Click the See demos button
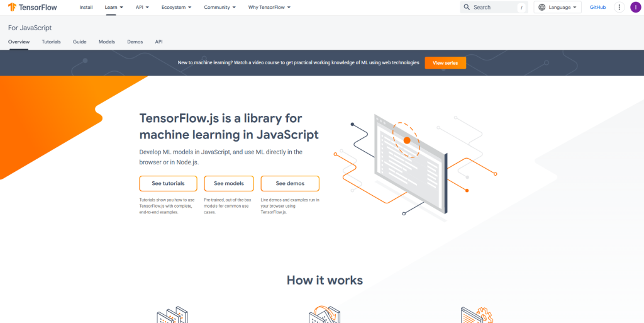Screen dimensions: 644x323 pyautogui.click(x=290, y=183)
